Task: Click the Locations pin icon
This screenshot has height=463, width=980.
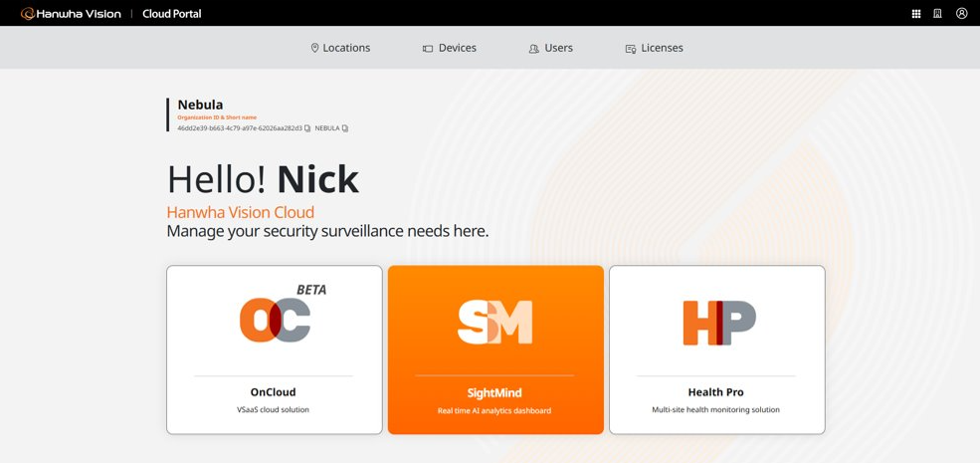Action: [315, 48]
